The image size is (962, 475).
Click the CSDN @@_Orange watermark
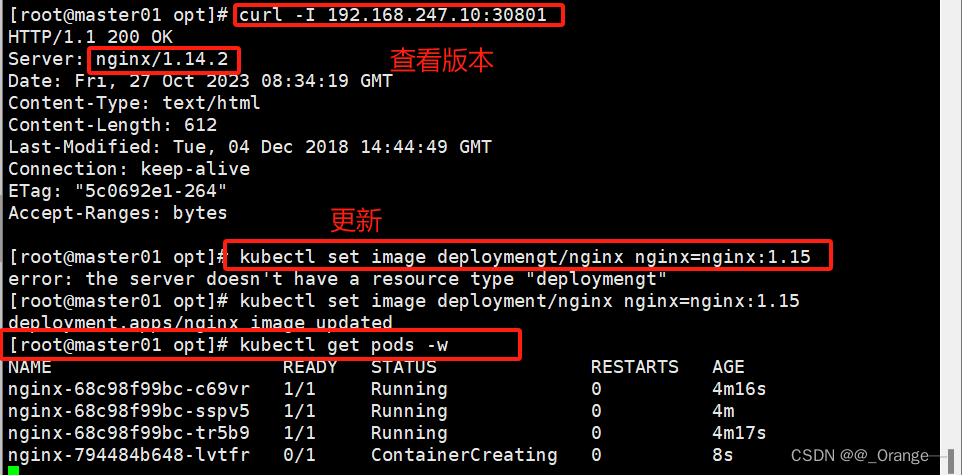click(859, 456)
